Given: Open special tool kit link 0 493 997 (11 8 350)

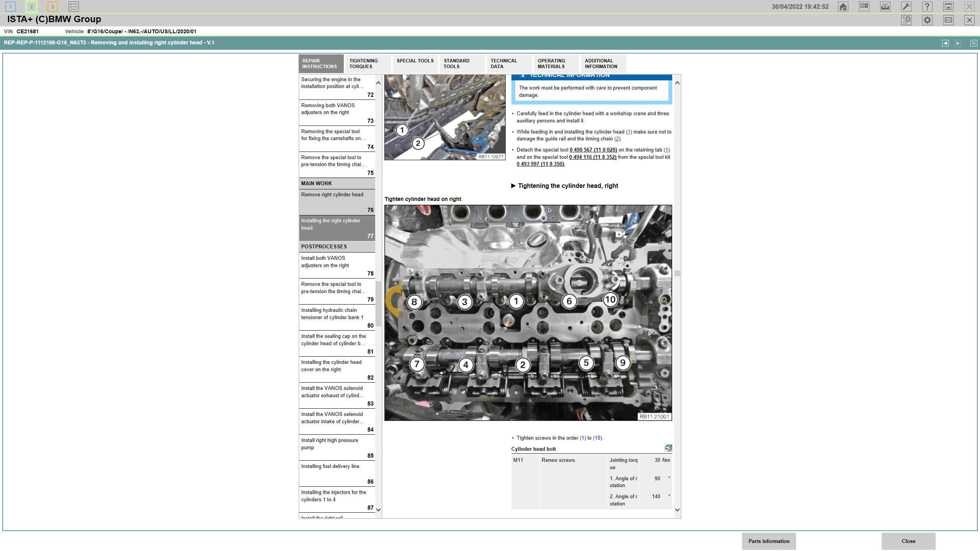Looking at the screenshot, I should (540, 164).
